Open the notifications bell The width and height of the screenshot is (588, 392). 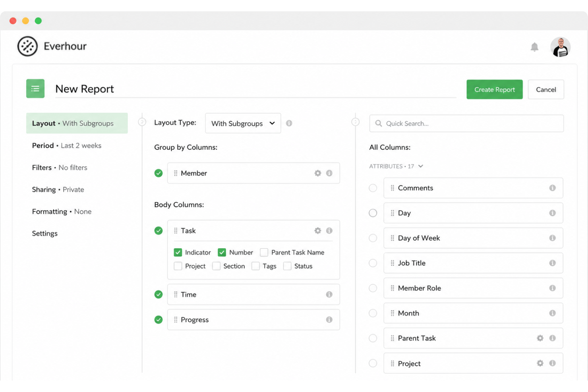(x=534, y=47)
